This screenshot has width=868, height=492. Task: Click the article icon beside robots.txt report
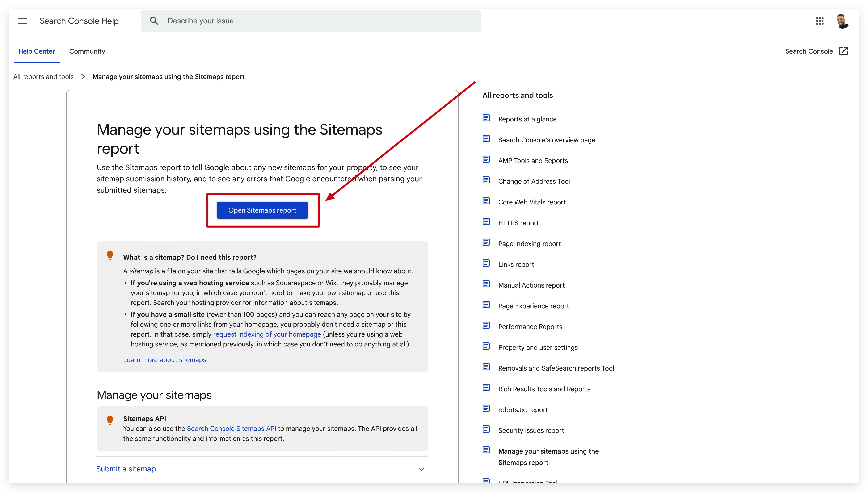click(486, 409)
